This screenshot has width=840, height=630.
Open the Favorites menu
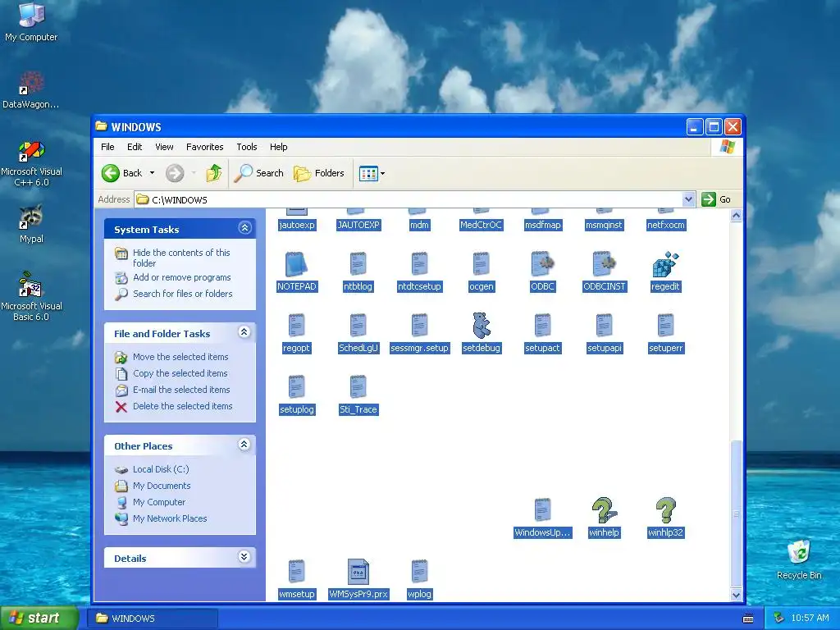pyautogui.click(x=204, y=147)
